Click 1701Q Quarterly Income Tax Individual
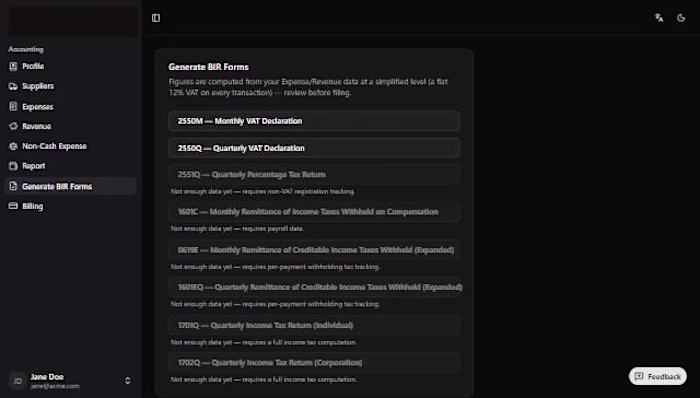700x398 pixels. pos(314,325)
